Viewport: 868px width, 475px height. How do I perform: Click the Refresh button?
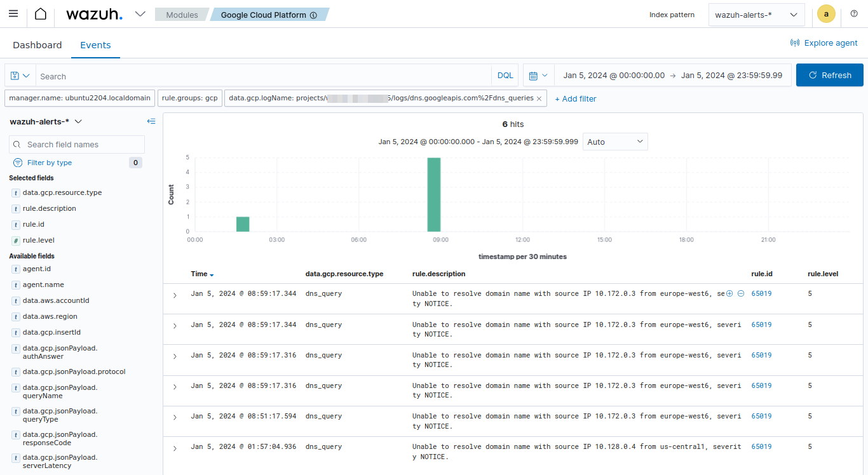(830, 75)
